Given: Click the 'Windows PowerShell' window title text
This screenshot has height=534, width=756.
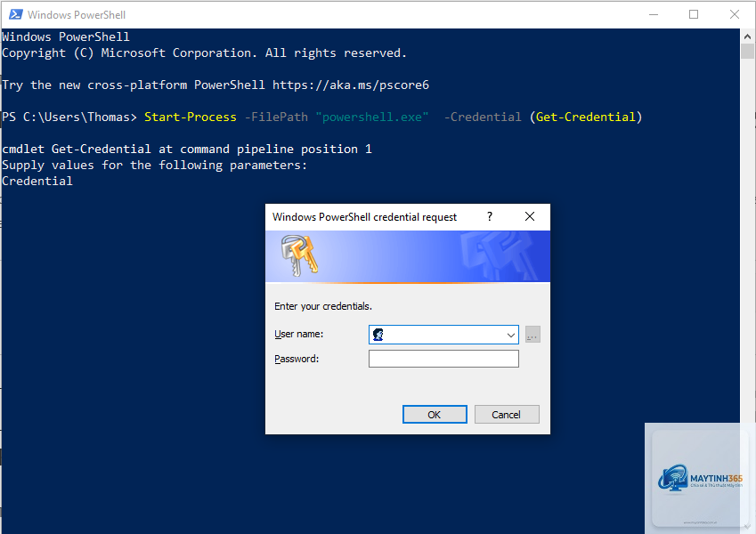Looking at the screenshot, I should click(77, 15).
